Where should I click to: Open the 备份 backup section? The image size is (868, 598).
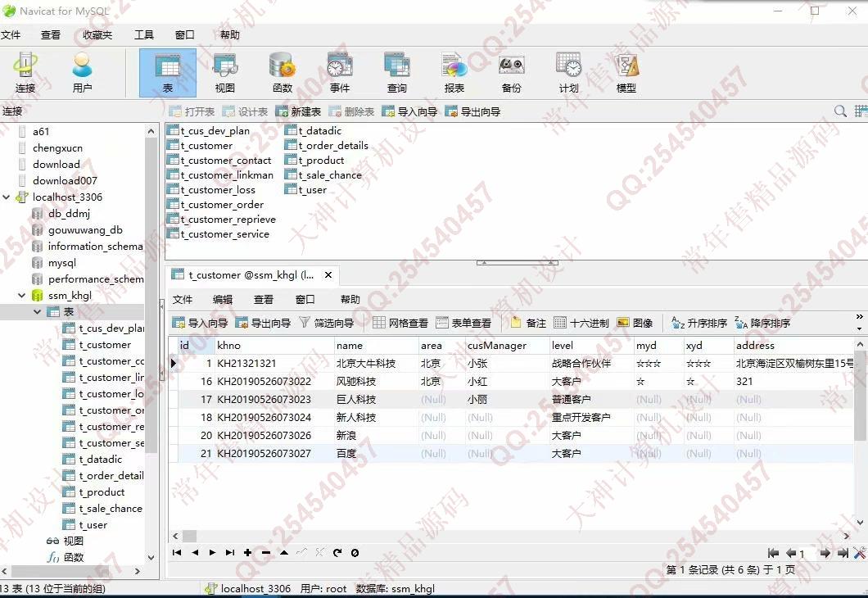tap(512, 73)
